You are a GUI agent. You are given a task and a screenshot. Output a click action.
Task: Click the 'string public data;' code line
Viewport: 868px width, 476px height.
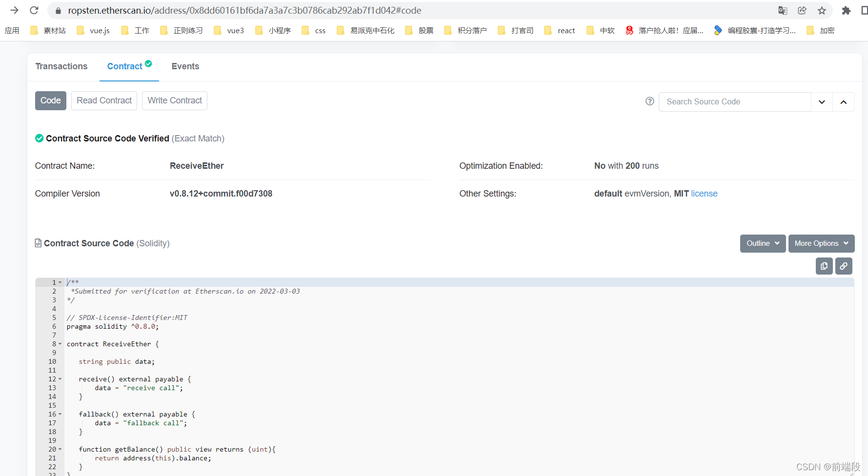click(117, 361)
